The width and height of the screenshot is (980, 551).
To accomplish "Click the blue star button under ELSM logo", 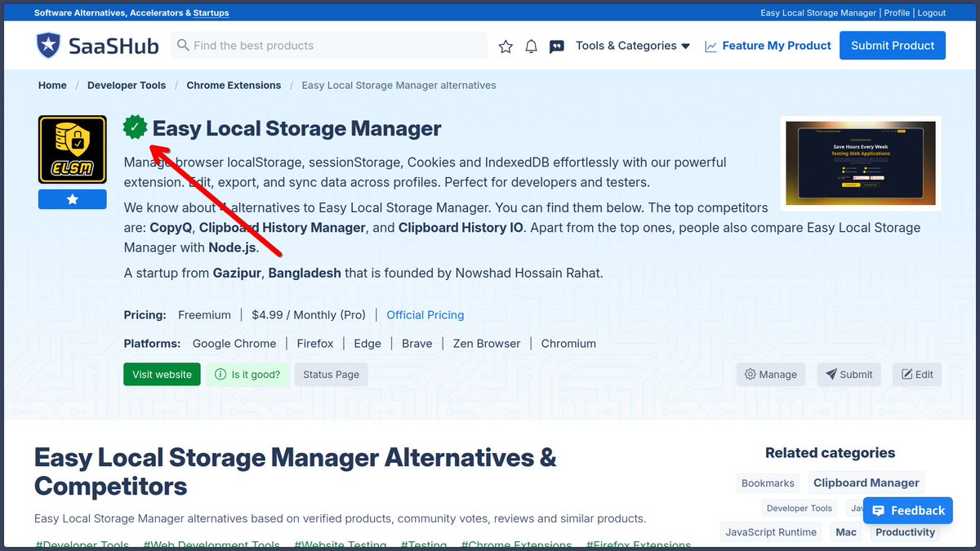I will (x=72, y=199).
